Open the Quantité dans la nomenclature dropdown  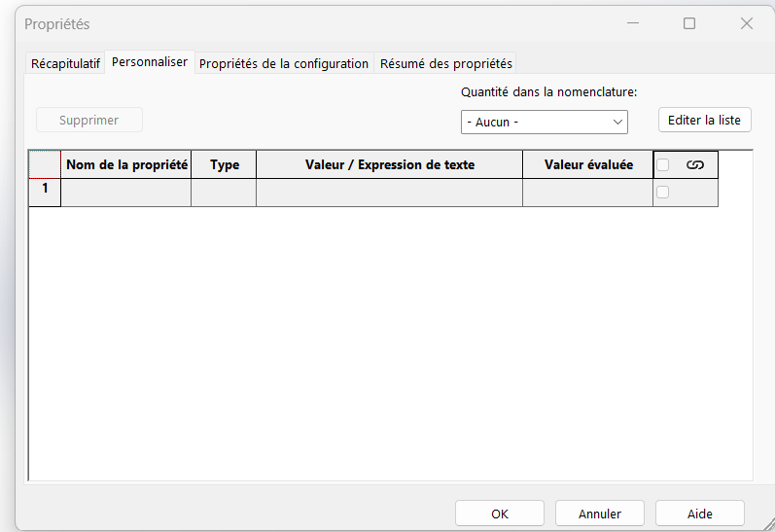click(x=544, y=122)
